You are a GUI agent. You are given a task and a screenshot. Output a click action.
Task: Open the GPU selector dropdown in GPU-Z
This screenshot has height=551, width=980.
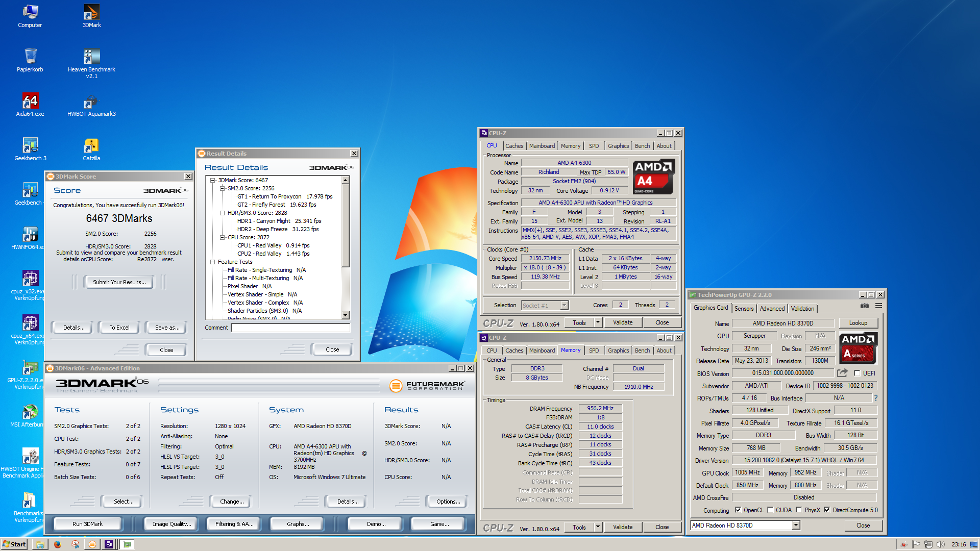click(796, 525)
